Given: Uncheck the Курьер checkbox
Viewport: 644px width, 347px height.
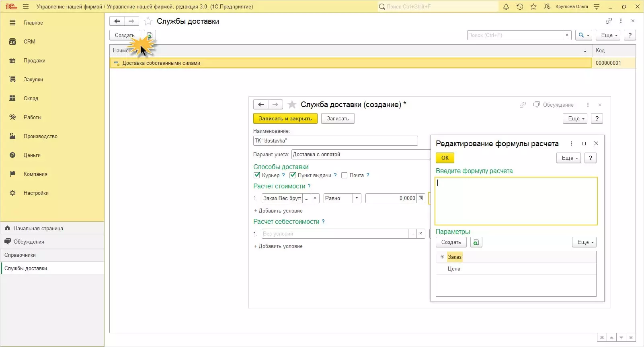Looking at the screenshot, I should pyautogui.click(x=257, y=175).
